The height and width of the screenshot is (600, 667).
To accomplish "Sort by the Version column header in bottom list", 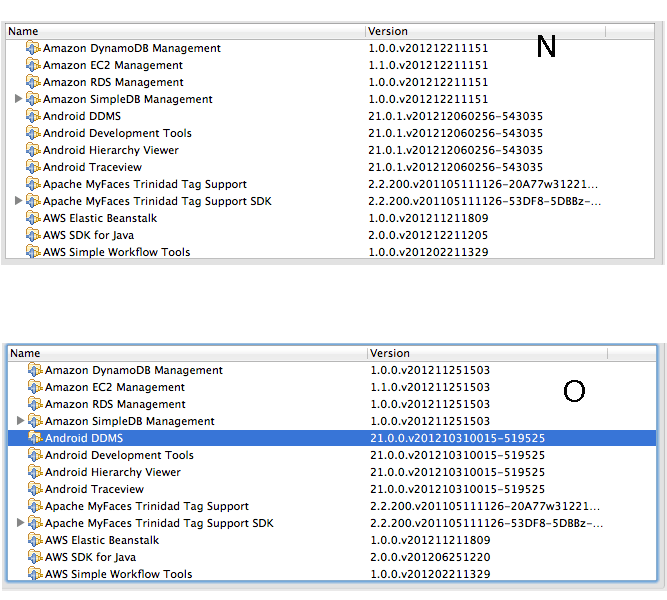I will (x=487, y=354).
